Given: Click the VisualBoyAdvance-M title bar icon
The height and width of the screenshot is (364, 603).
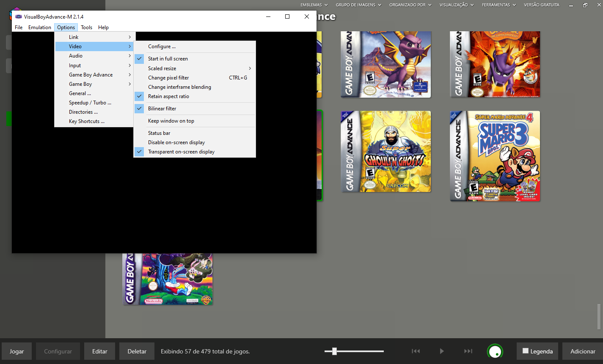Looking at the screenshot, I should click(x=18, y=17).
